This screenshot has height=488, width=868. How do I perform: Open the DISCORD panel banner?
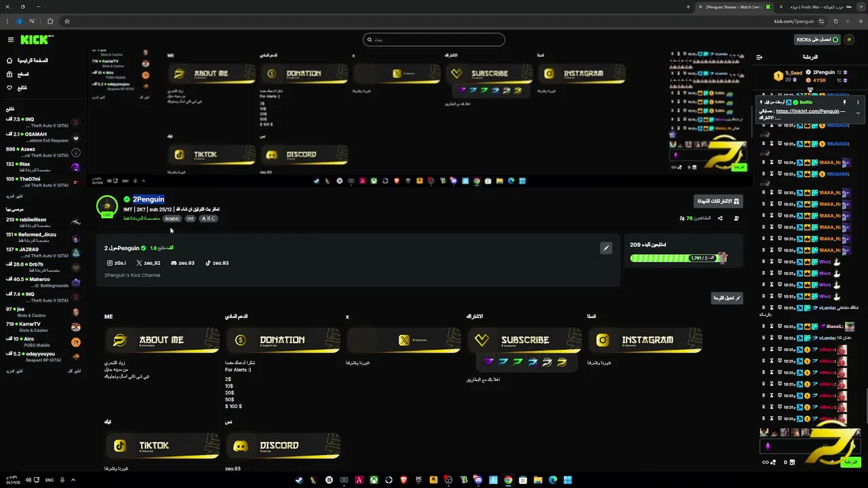(x=283, y=445)
